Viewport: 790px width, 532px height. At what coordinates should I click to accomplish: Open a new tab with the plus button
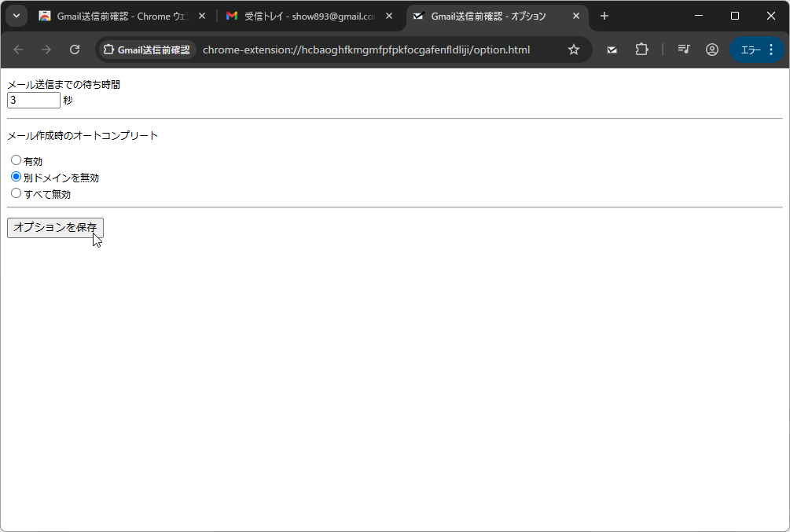tap(604, 16)
